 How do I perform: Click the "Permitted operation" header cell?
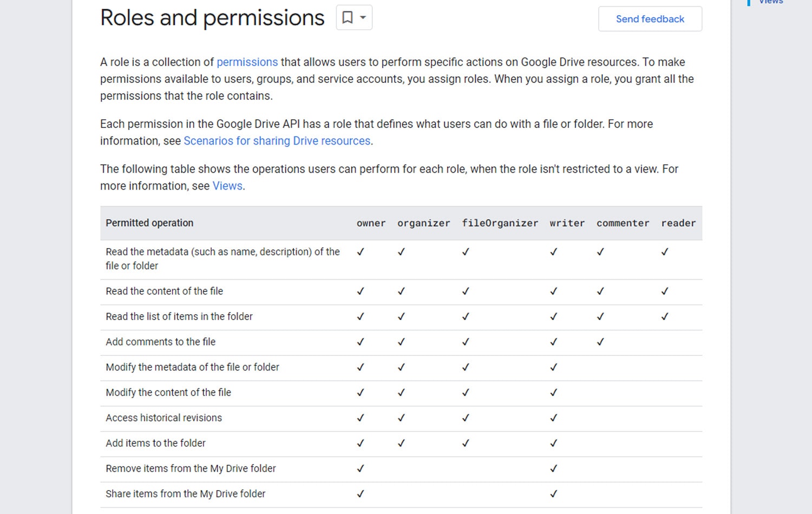coord(149,223)
